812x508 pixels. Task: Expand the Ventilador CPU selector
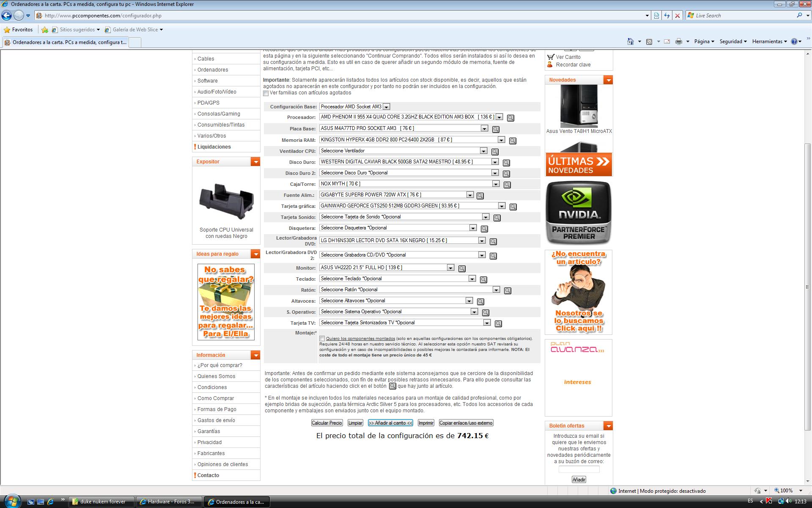[483, 151]
